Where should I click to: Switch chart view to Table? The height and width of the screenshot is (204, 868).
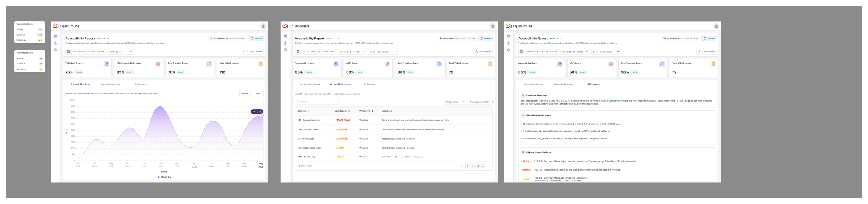tap(257, 93)
